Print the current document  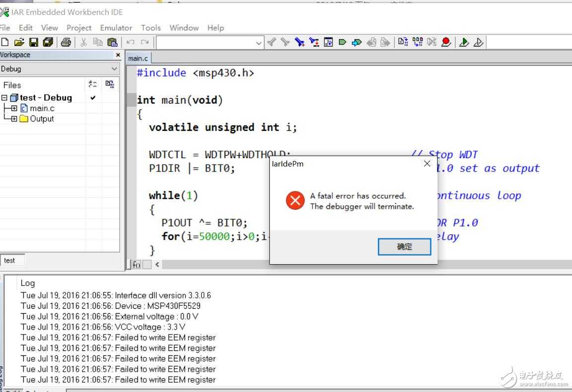(65, 42)
